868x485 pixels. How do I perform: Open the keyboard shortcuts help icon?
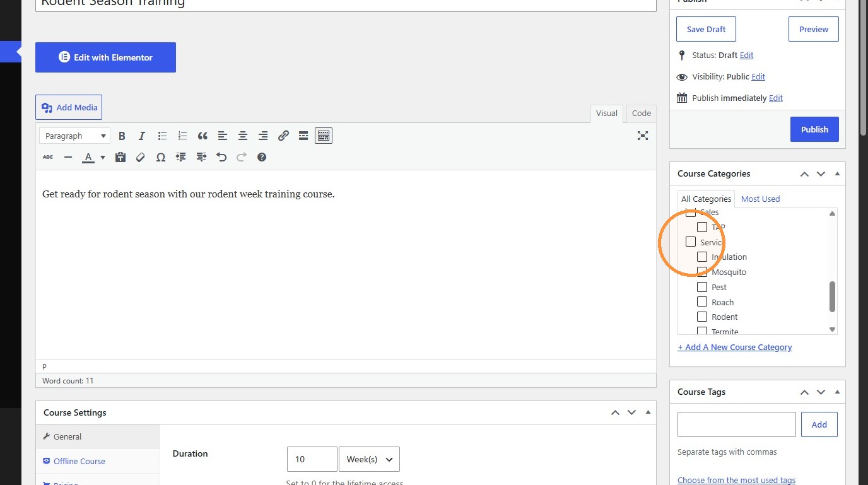coord(262,157)
